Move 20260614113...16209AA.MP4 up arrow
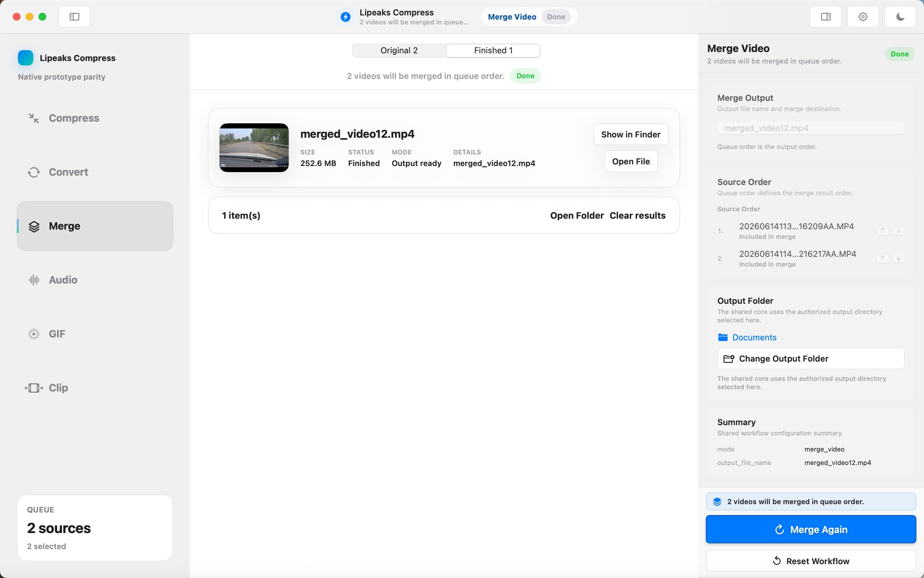Viewport: 924px width, 578px height. point(882,231)
